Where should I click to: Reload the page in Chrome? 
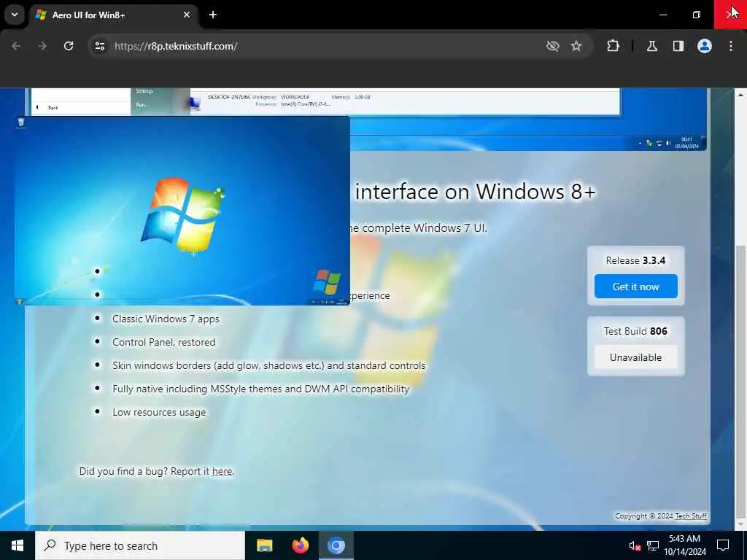(x=69, y=46)
